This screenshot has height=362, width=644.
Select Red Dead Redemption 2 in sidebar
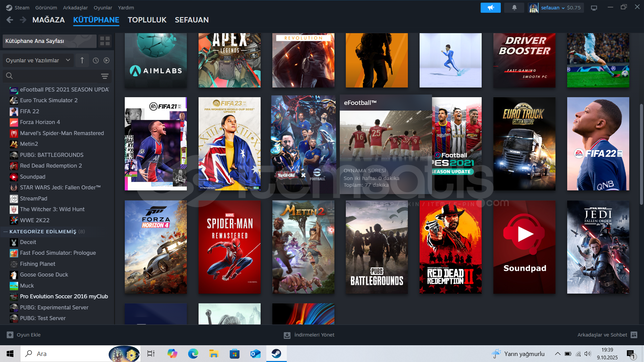(x=51, y=166)
